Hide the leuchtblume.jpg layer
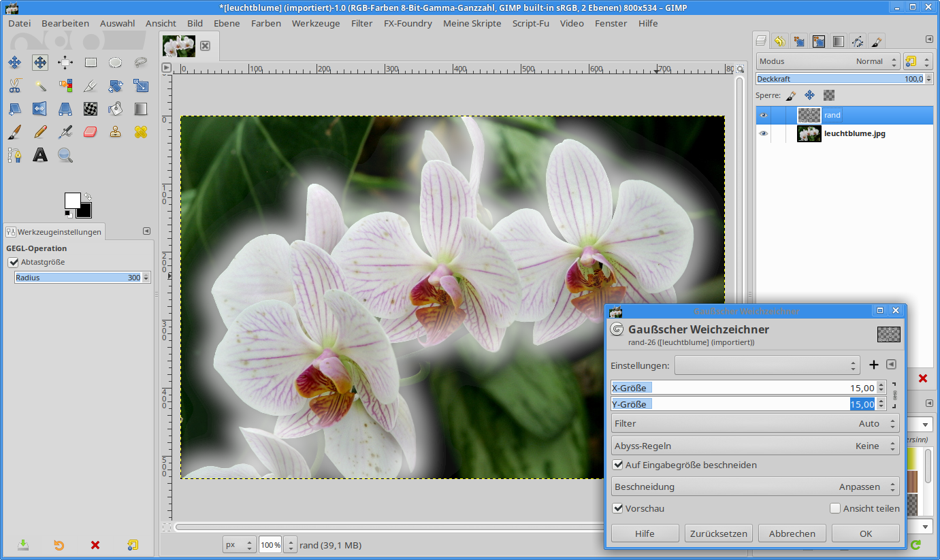This screenshot has height=560, width=940. [x=763, y=133]
